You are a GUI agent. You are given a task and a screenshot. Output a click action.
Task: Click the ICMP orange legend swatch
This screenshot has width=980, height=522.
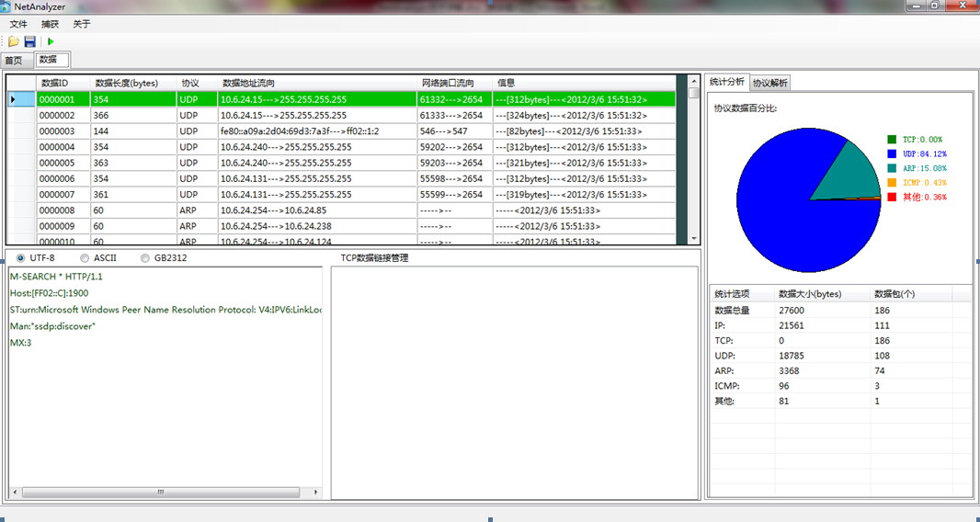(x=892, y=183)
